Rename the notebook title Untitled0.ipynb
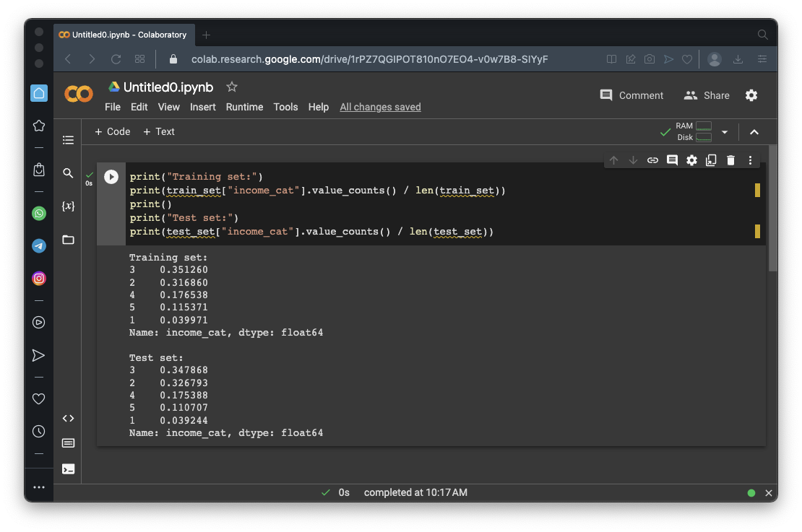The height and width of the screenshot is (532, 802). click(168, 87)
